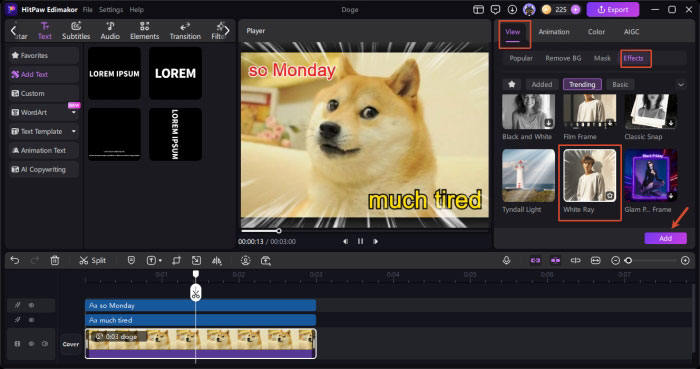Screen dimensions: 700x369
Task: Click the mirror flip icon
Action: (217, 261)
